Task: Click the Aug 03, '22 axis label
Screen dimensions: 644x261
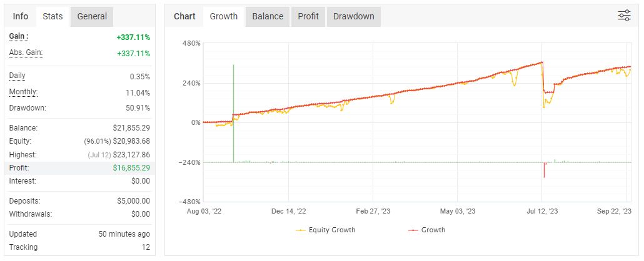Action: pos(203,211)
